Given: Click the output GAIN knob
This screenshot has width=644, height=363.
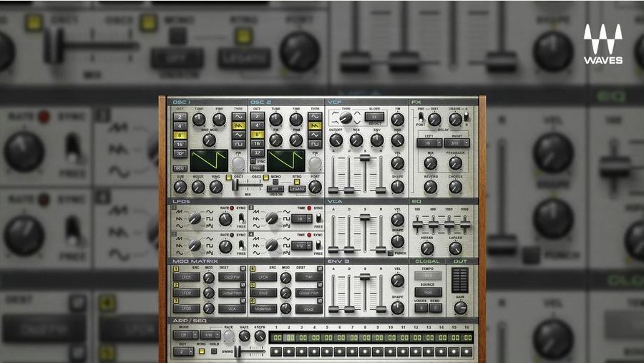Looking at the screenshot, I should (x=460, y=307).
